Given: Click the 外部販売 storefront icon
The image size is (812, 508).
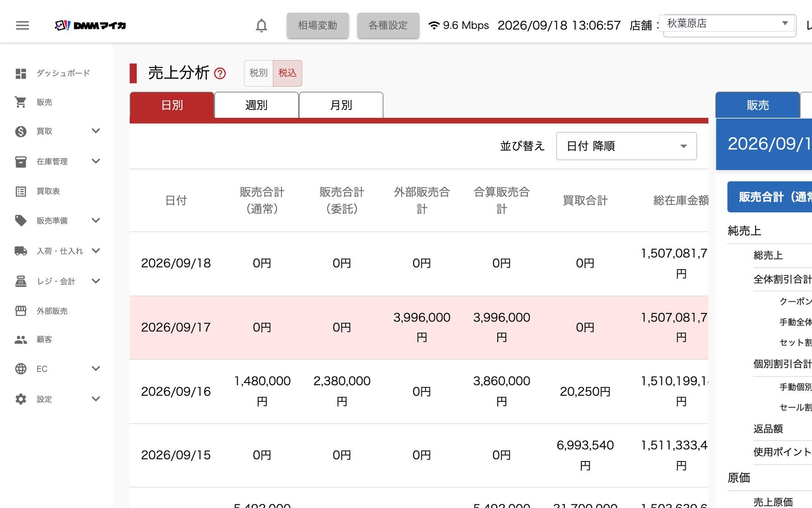Looking at the screenshot, I should (21, 311).
